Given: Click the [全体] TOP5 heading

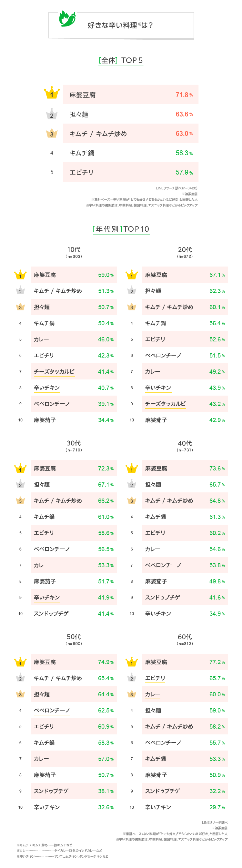Looking at the screenshot, I should [121, 61].
